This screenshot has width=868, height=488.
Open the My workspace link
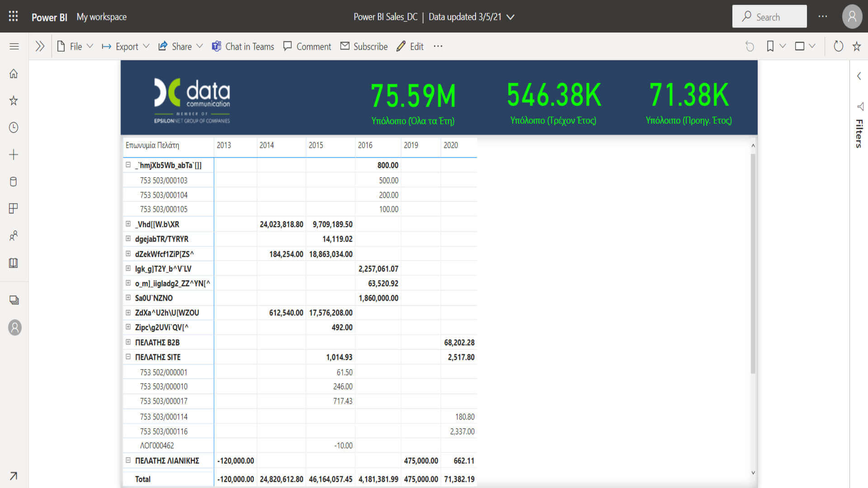pos(102,17)
